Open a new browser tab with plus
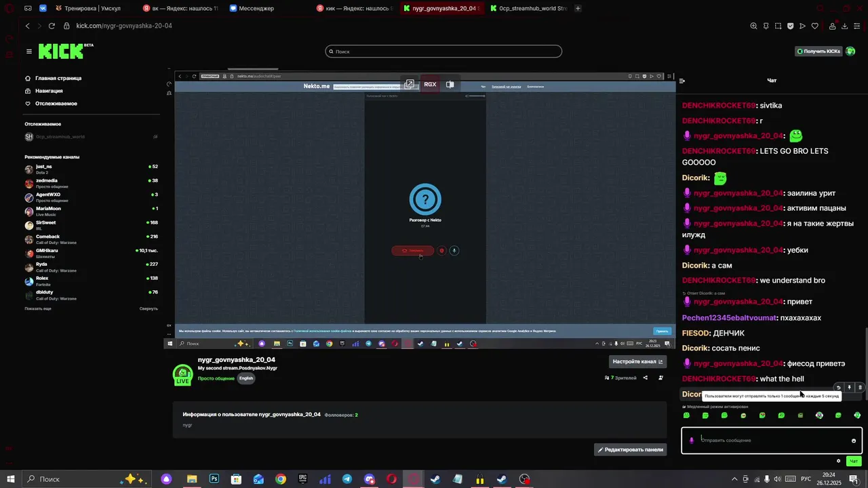Image resolution: width=868 pixels, height=488 pixels. (578, 8)
